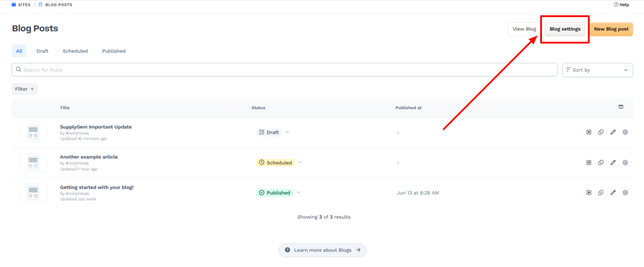Toggle table columns icon in header
Viewport: 644px width, 267px height.
[621, 107]
